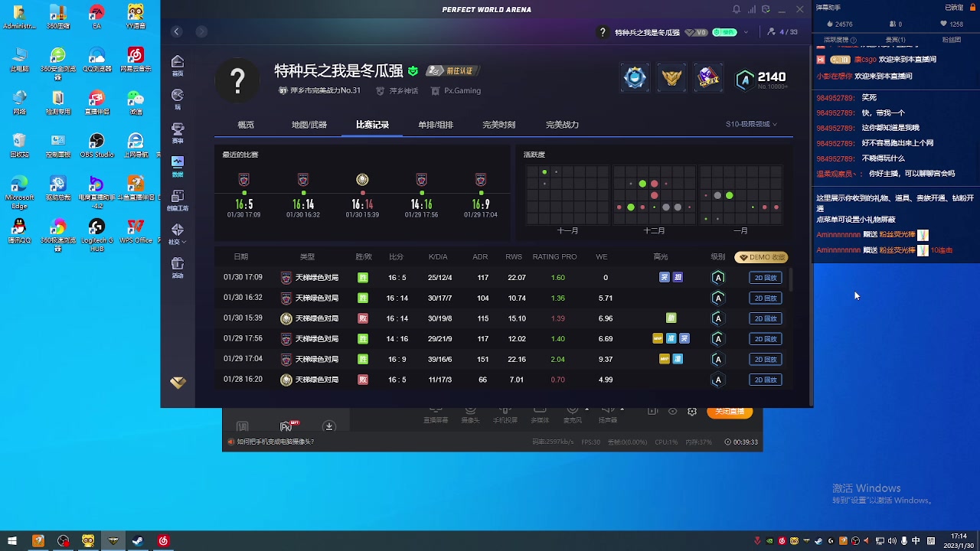This screenshot has width=980, height=551.
Task: Click the question mark profile avatar
Action: pos(237,80)
